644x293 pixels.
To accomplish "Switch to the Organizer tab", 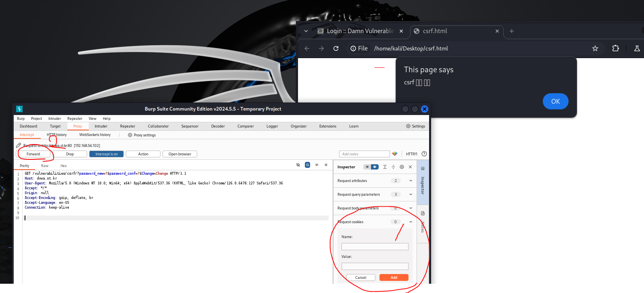I will point(299,126).
